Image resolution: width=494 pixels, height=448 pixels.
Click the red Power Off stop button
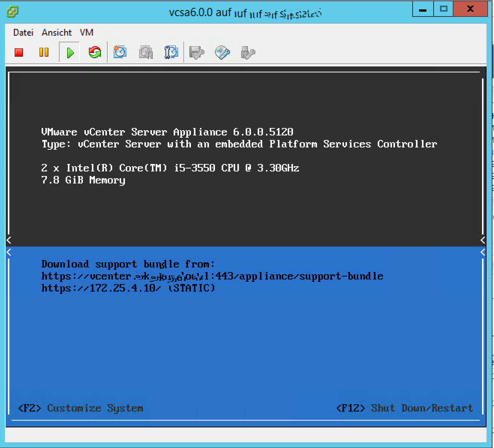(19, 52)
